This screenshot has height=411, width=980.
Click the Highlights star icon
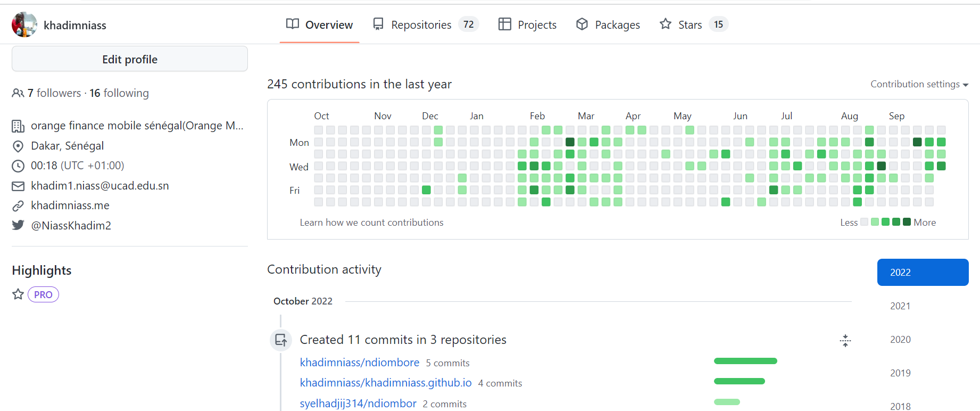pyautogui.click(x=18, y=294)
